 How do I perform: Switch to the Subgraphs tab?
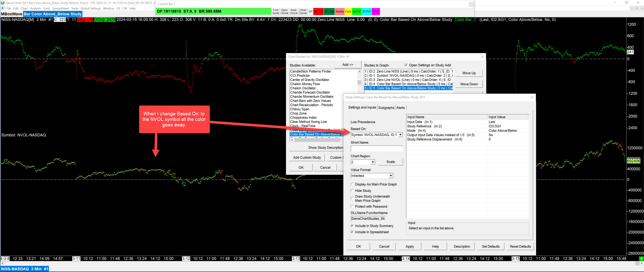[x=386, y=108]
